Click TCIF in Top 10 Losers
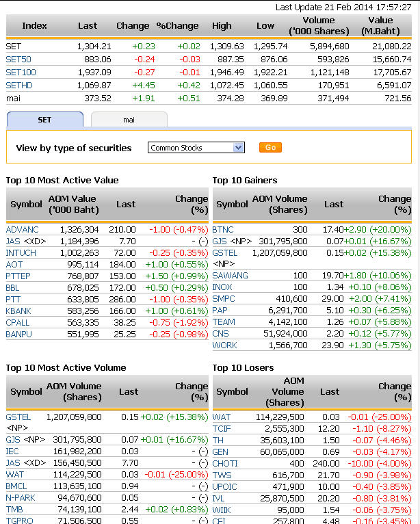 (x=222, y=429)
